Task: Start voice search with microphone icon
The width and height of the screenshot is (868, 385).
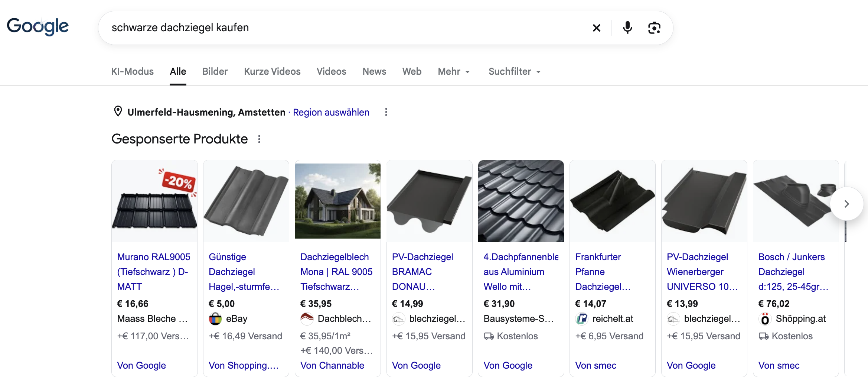Action: (627, 28)
